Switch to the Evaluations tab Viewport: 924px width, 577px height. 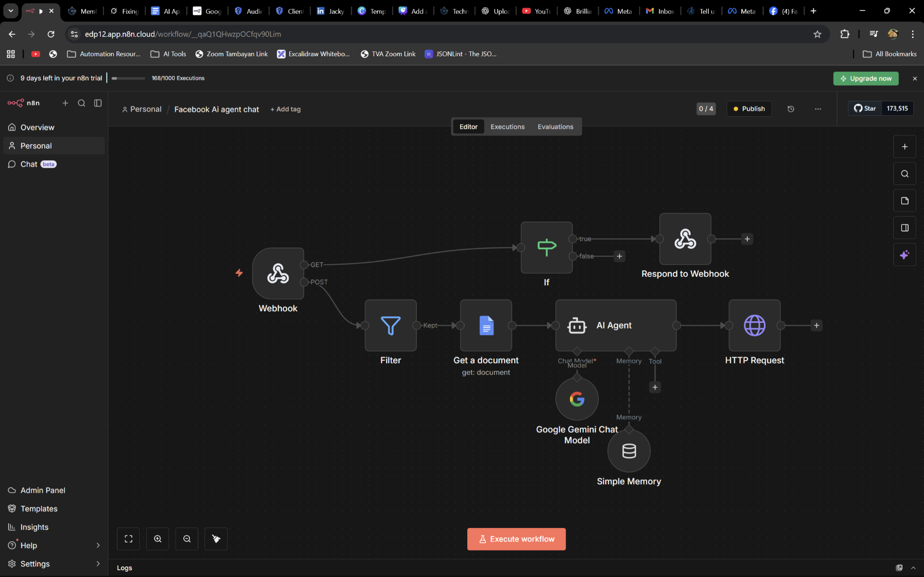pyautogui.click(x=555, y=127)
